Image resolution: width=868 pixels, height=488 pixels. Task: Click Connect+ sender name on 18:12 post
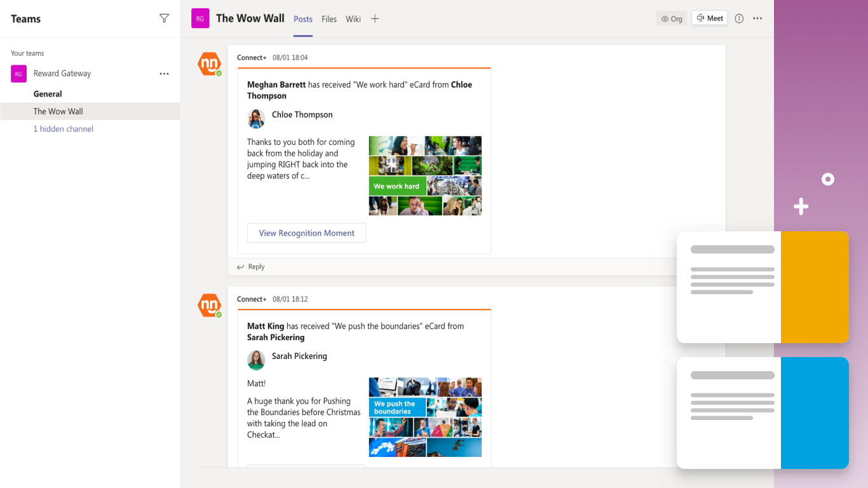click(x=252, y=299)
